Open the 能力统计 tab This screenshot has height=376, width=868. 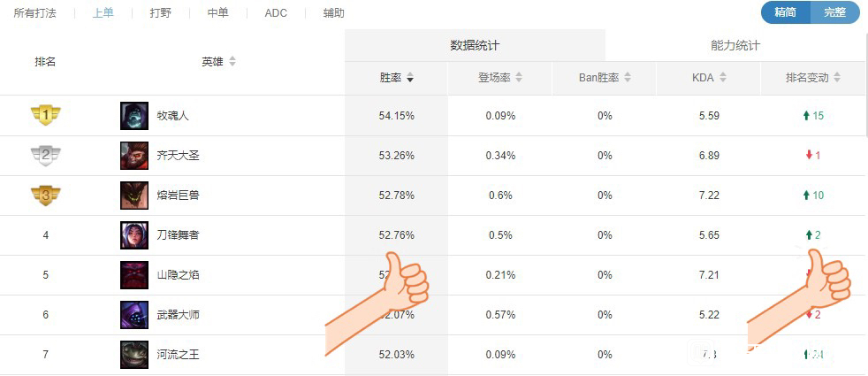735,45
